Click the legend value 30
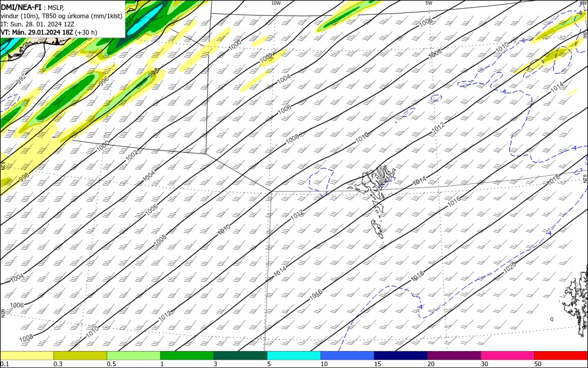Screen dimensions: 588x368 (485, 364)
